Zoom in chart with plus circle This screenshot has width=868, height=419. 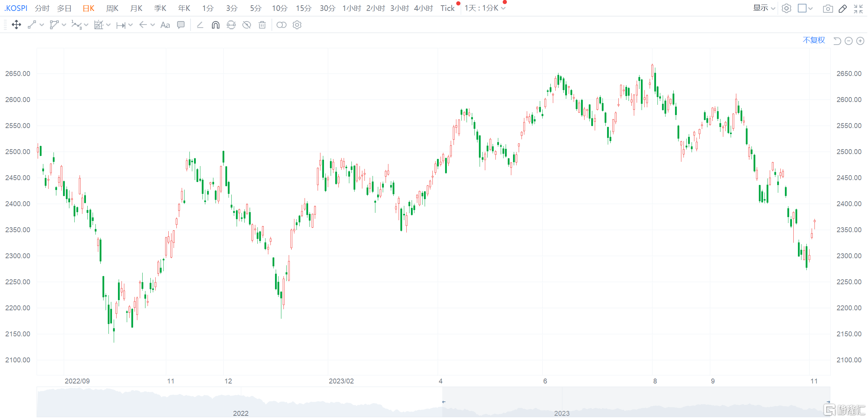point(860,41)
